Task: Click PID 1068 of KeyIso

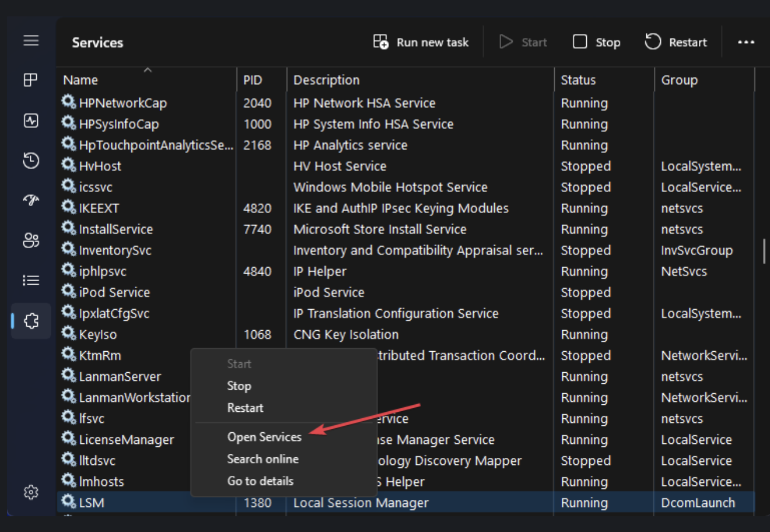Action: pos(257,334)
